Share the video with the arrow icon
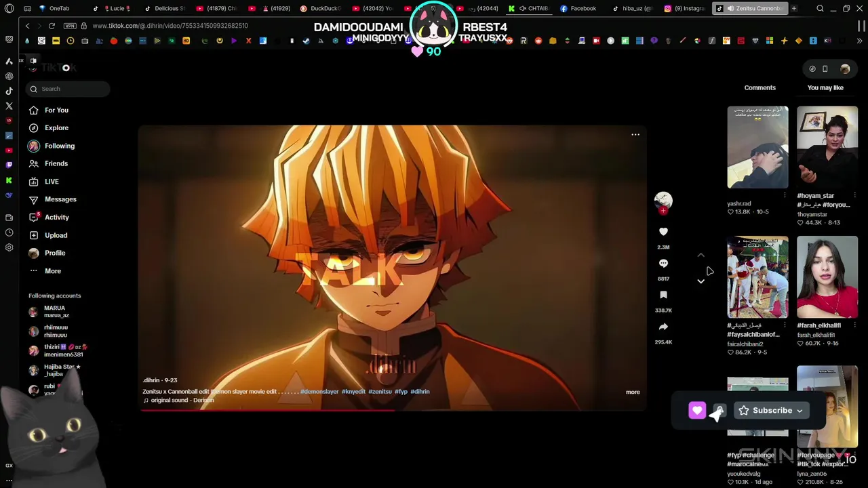This screenshot has height=488, width=868. coord(663,327)
